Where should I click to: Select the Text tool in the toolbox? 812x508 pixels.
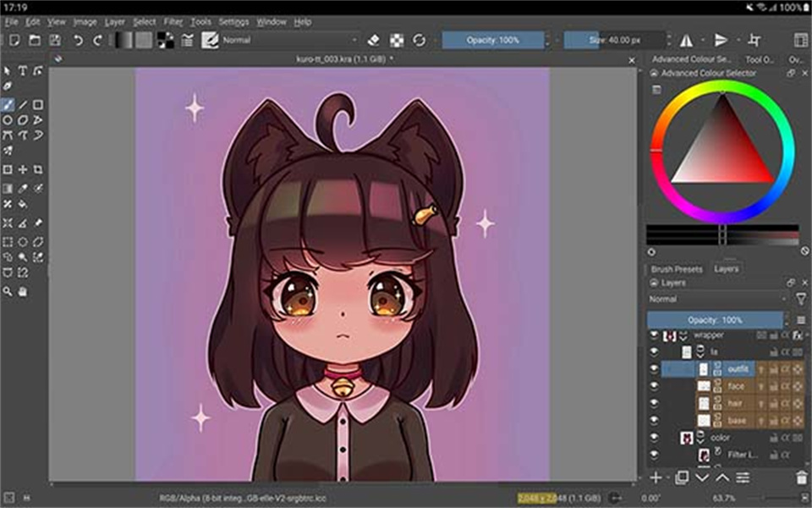[23, 70]
